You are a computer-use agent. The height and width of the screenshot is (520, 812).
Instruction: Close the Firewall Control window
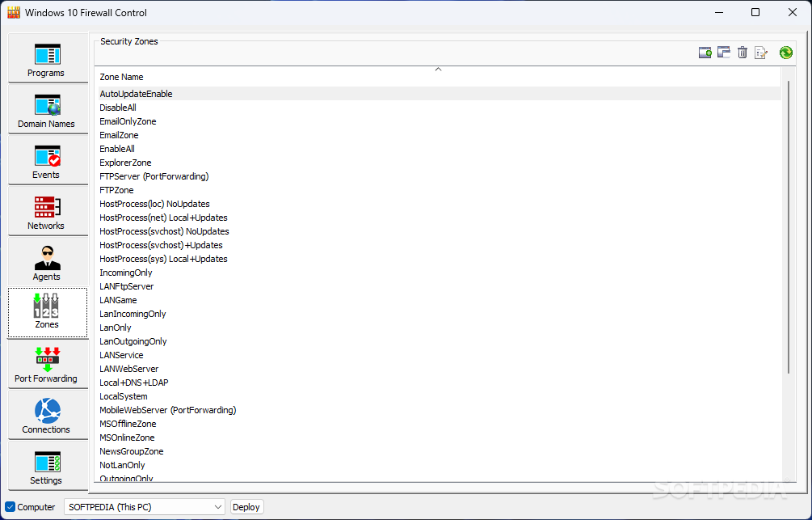pyautogui.click(x=793, y=12)
